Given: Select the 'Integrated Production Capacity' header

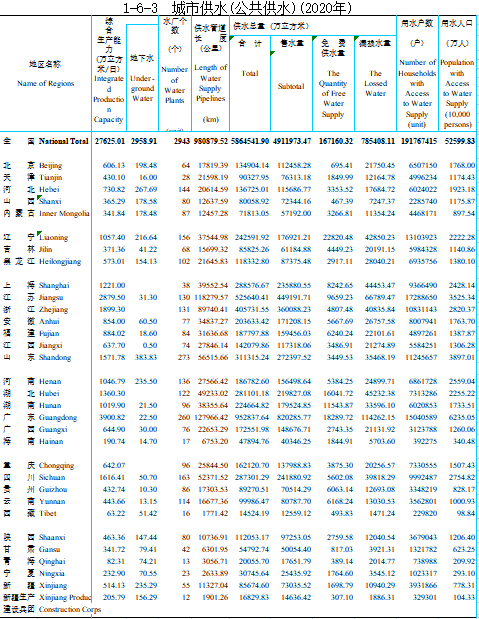Looking at the screenshot, I should (109, 99).
